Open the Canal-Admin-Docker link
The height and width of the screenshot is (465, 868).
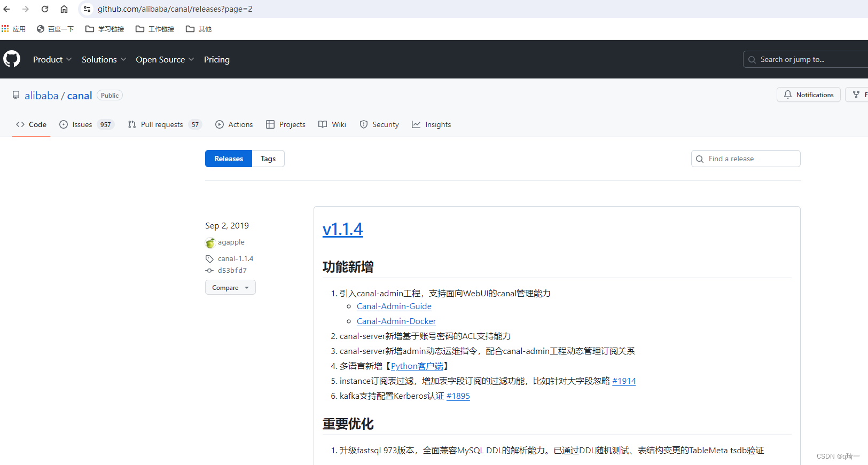(x=396, y=321)
